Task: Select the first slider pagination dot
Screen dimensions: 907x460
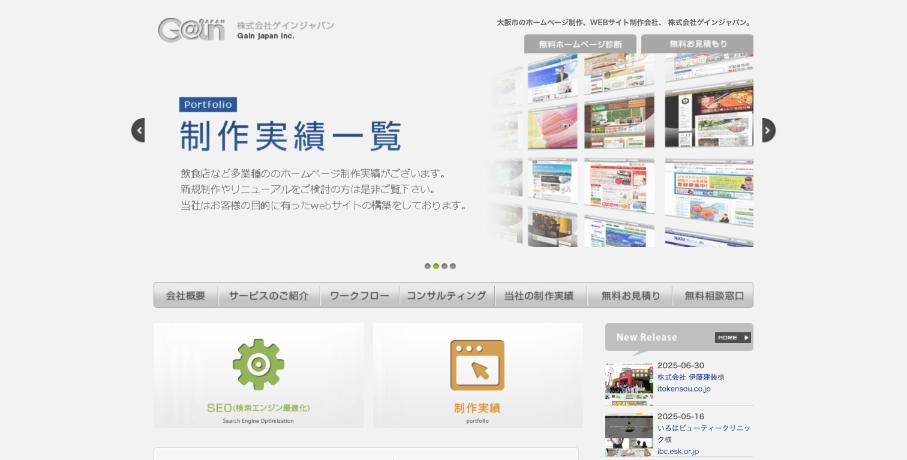Action: (427, 266)
